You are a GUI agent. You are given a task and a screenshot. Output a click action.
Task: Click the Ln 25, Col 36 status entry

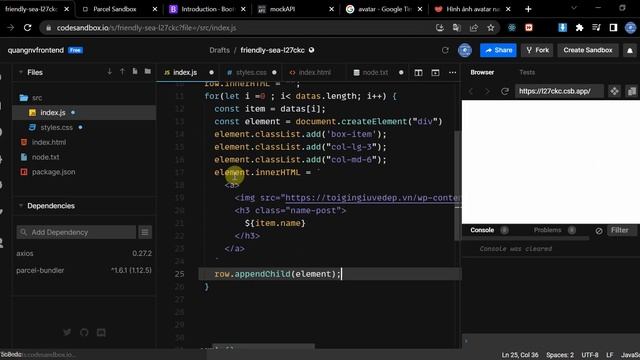pyautogui.click(x=520, y=355)
